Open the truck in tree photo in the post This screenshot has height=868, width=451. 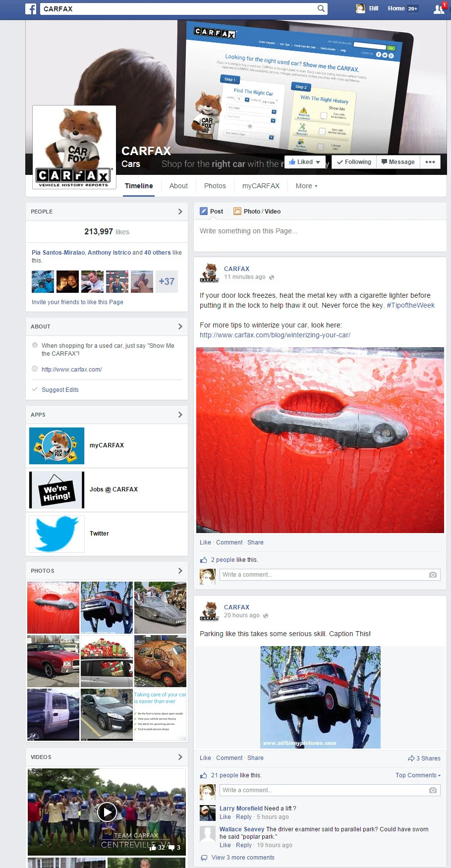click(x=320, y=697)
